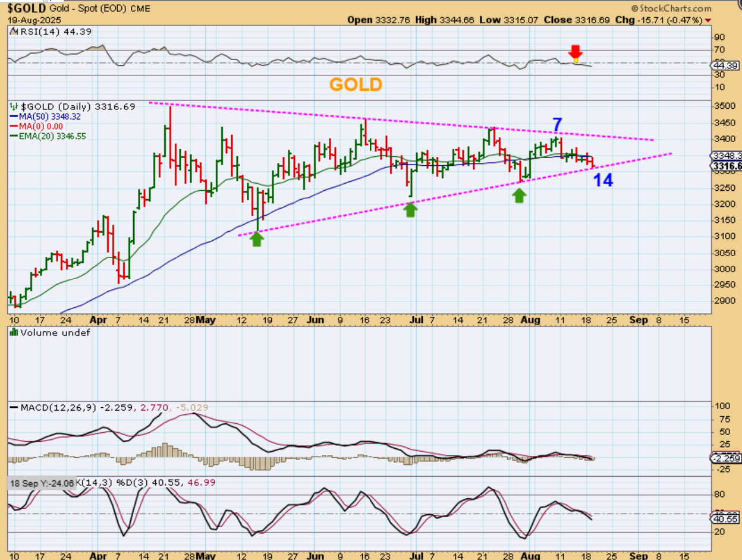The height and width of the screenshot is (560, 742).
Task: Click the red down triangle beside Chg value
Action: (x=708, y=20)
